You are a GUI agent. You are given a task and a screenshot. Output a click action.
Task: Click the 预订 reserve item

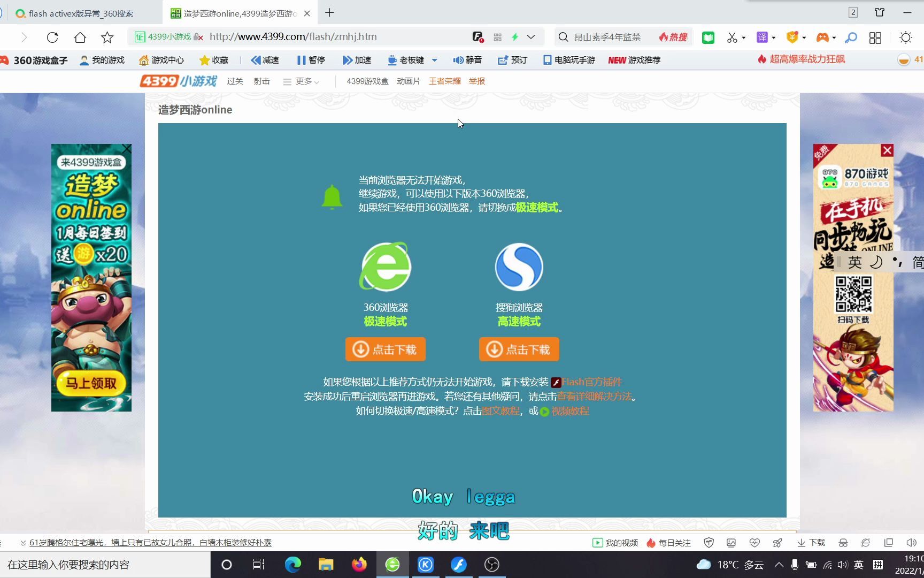pyautogui.click(x=513, y=60)
